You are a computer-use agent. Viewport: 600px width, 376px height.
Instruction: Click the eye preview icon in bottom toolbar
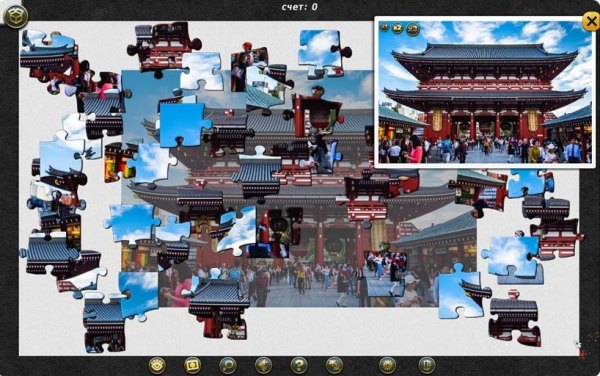pyautogui.click(x=157, y=365)
